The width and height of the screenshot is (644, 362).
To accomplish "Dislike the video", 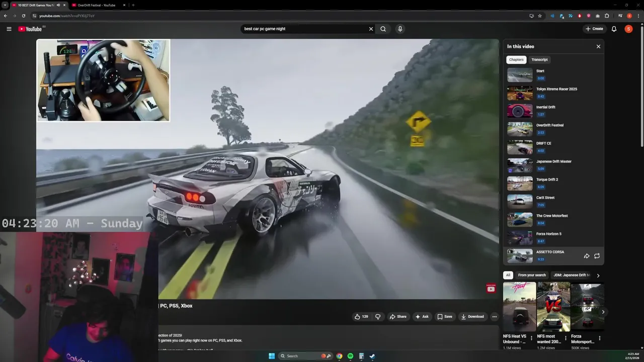I will click(378, 317).
